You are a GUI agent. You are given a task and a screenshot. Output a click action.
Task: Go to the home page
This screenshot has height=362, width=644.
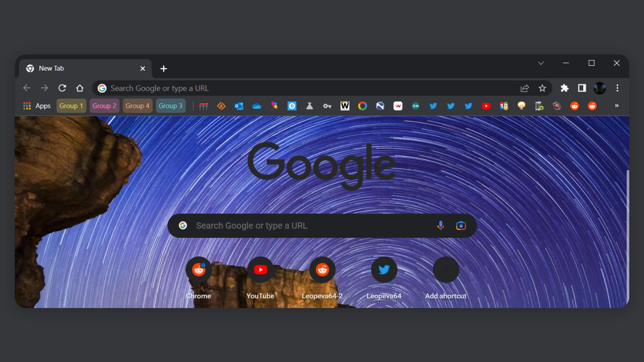pyautogui.click(x=79, y=88)
